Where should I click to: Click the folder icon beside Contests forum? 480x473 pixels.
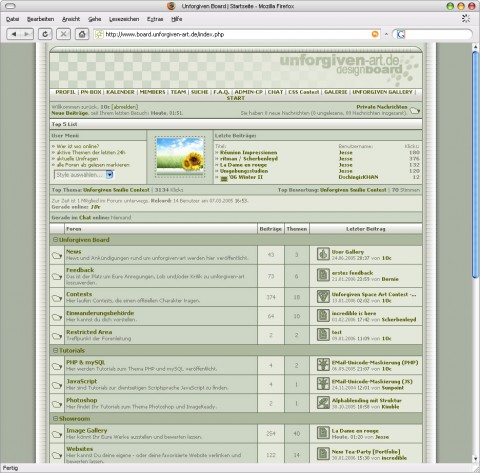click(x=57, y=298)
